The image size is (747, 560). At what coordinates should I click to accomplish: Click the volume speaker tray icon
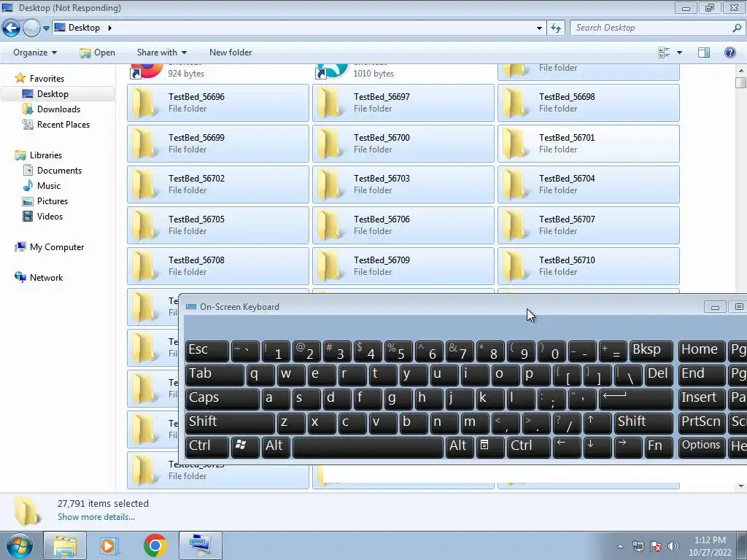pyautogui.click(x=673, y=546)
